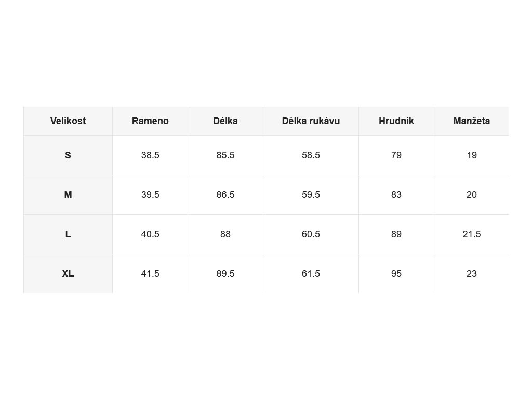Select the Rameno column header
This screenshot has width=532, height=399.
(x=150, y=121)
